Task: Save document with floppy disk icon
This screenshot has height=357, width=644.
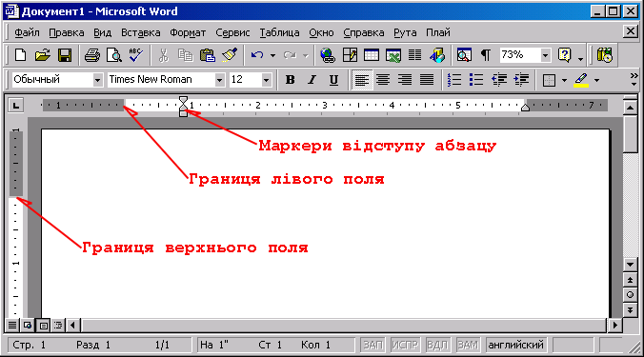Action: pos(65,55)
